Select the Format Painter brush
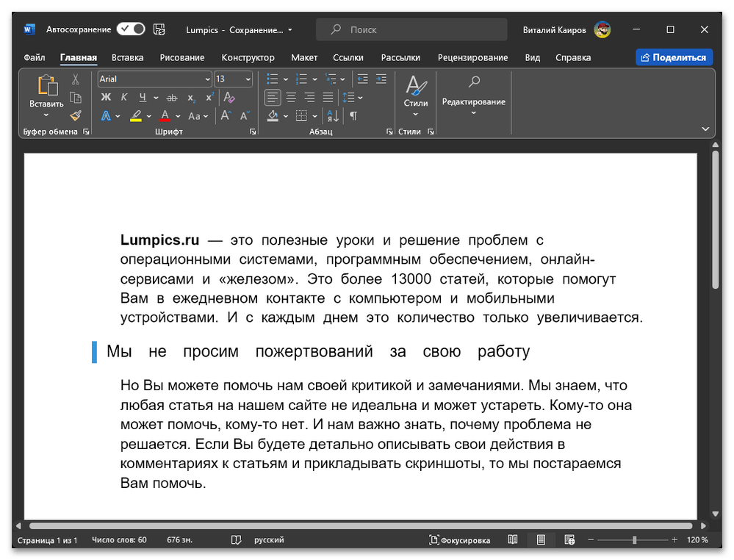Viewport: 734px width, 560px height. pos(76,115)
